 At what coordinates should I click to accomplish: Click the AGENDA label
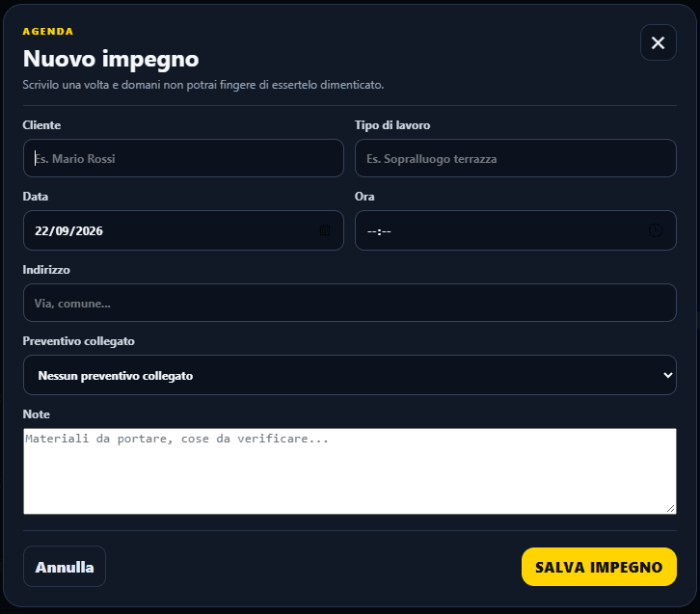tap(48, 31)
